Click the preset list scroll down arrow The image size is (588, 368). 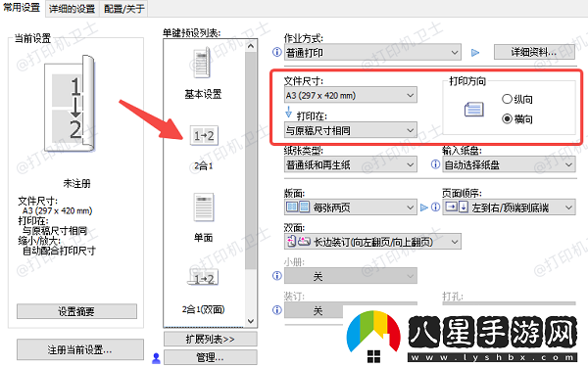pos(251,321)
